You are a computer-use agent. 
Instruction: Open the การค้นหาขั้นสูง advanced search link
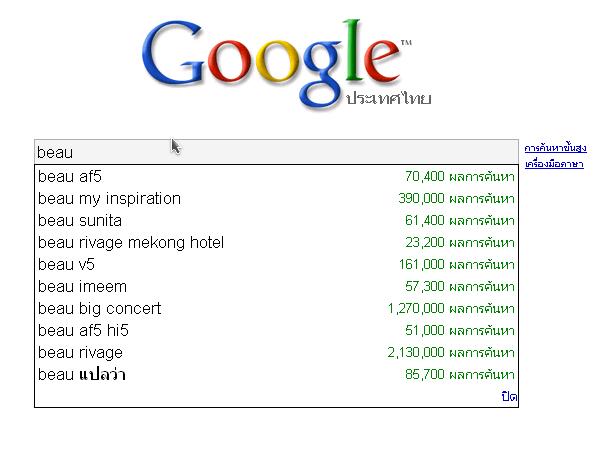point(556,148)
